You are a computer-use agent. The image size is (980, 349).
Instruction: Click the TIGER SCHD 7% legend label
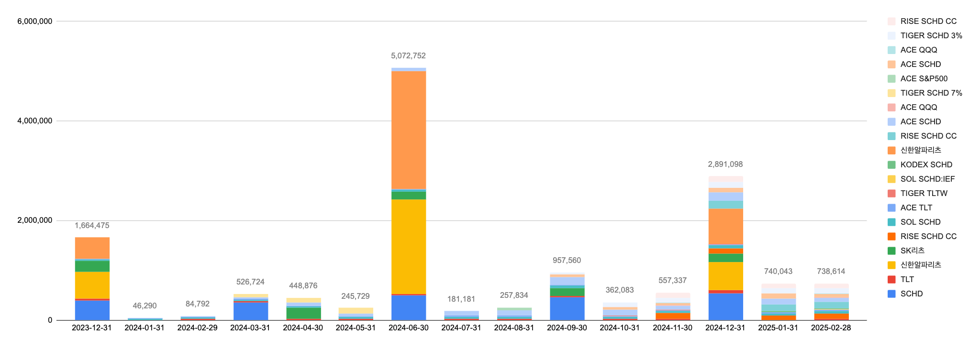[931, 93]
